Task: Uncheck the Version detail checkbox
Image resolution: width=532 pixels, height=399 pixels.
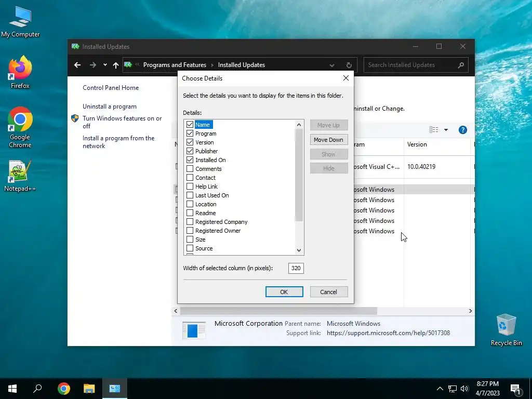Action: click(190, 142)
